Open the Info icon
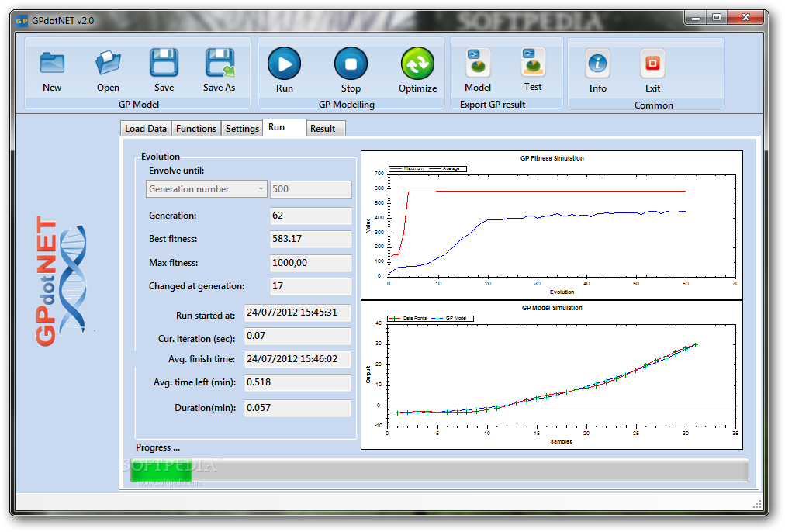The height and width of the screenshot is (532, 785). pos(598,64)
